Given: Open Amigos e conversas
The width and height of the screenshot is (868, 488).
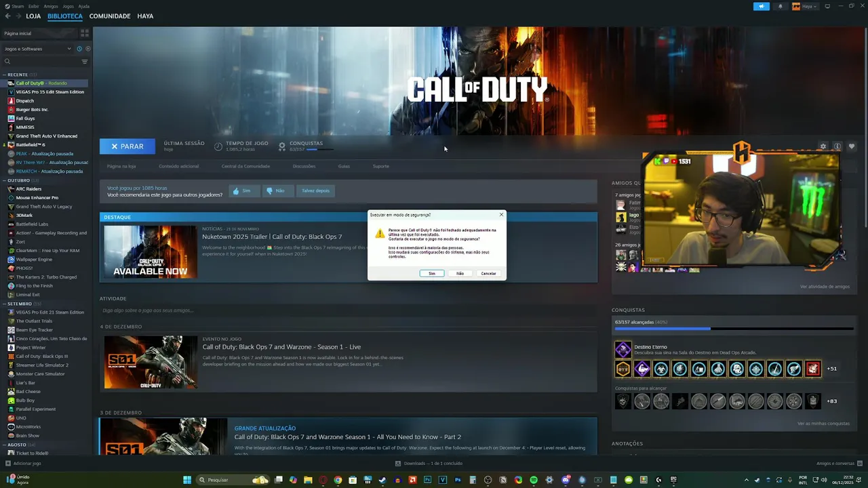Looking at the screenshot, I should click(839, 464).
